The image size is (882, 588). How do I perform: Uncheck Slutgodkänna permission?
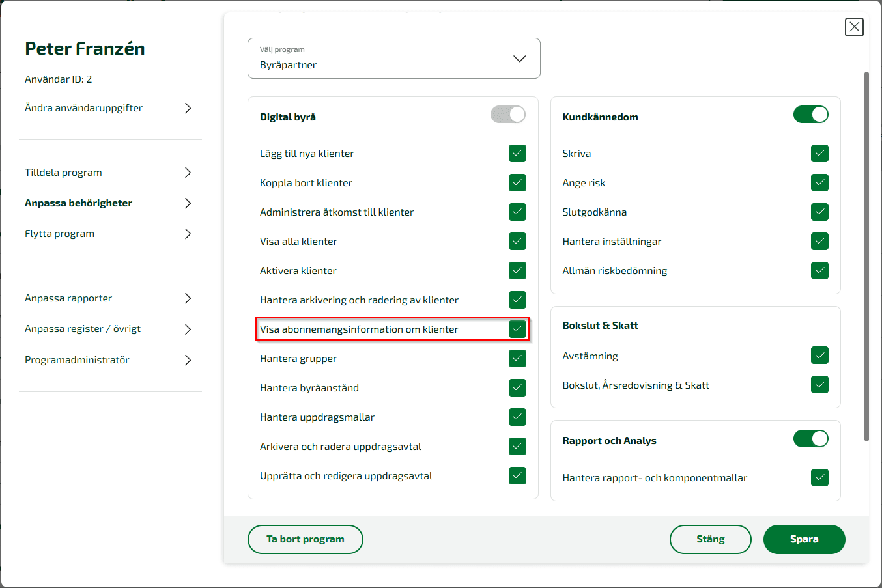pos(819,212)
